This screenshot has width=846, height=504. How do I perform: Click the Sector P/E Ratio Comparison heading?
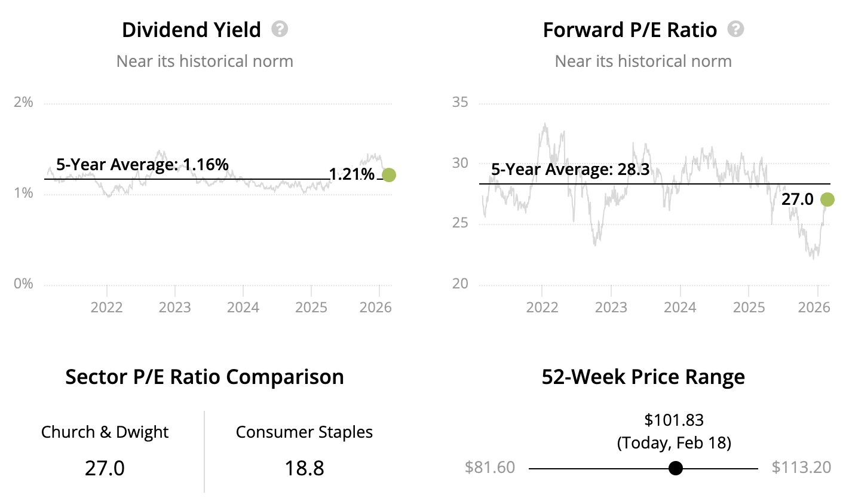click(204, 377)
